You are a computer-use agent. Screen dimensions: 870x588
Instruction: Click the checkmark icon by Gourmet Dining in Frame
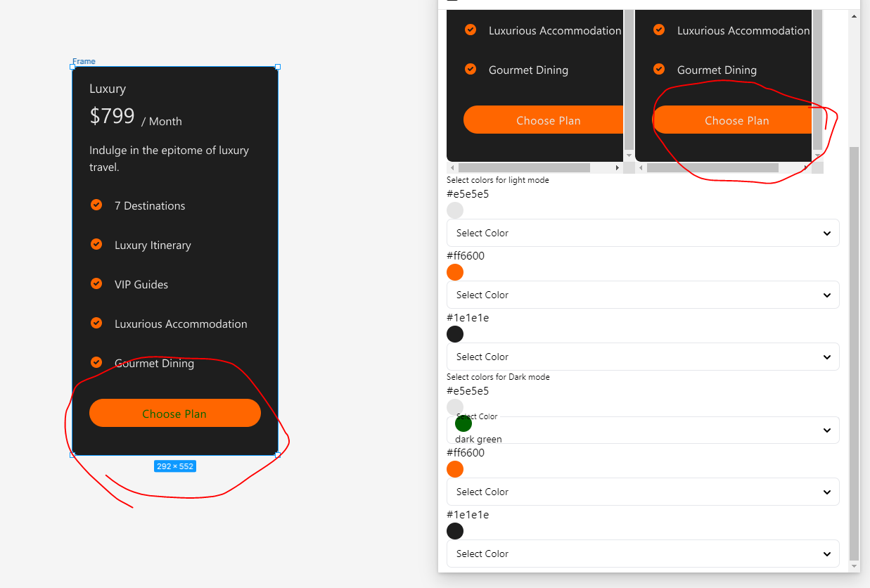tap(96, 362)
